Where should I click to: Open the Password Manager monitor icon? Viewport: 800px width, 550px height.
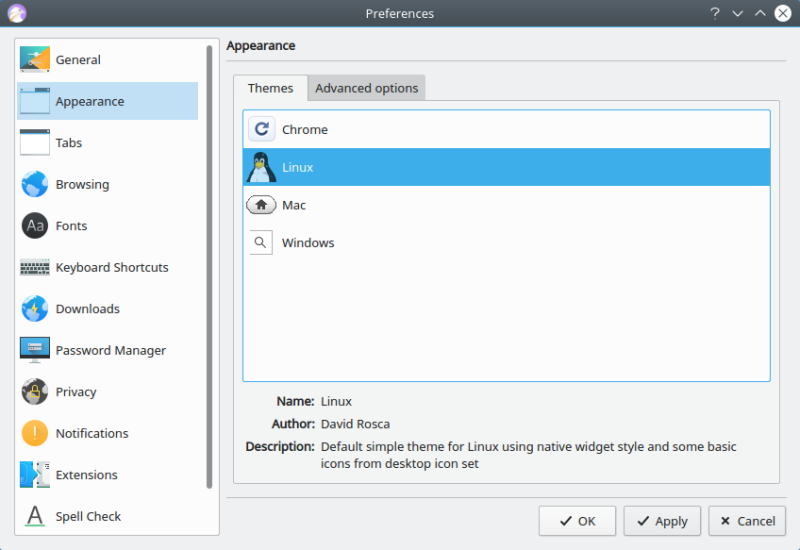click(x=35, y=350)
